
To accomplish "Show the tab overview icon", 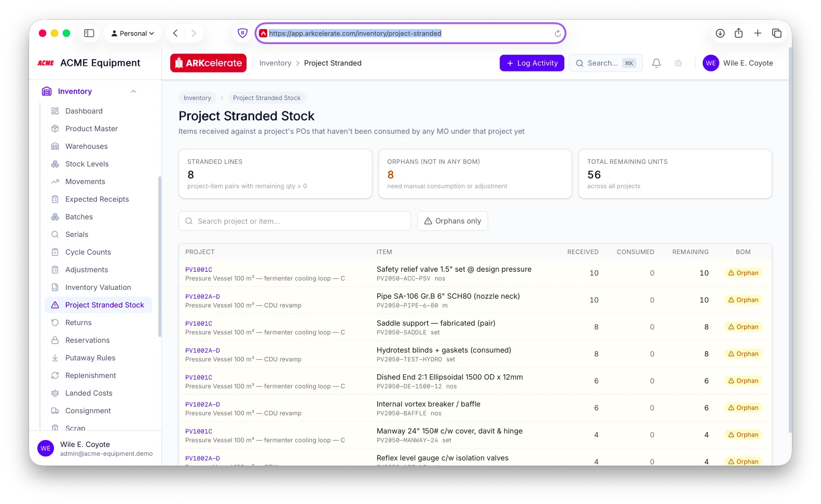I will 777,33.
